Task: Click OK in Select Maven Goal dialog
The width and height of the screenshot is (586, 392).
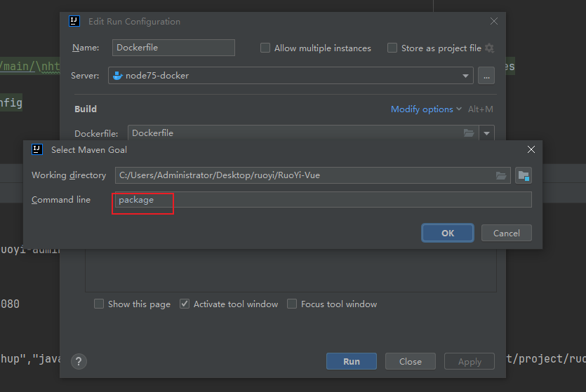Action: point(447,233)
